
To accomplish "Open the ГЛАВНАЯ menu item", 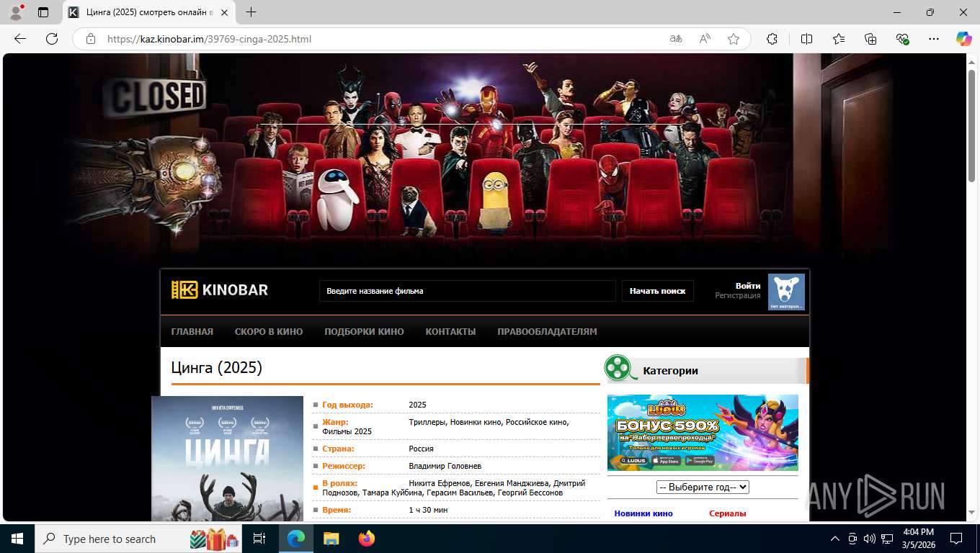I will coord(192,331).
